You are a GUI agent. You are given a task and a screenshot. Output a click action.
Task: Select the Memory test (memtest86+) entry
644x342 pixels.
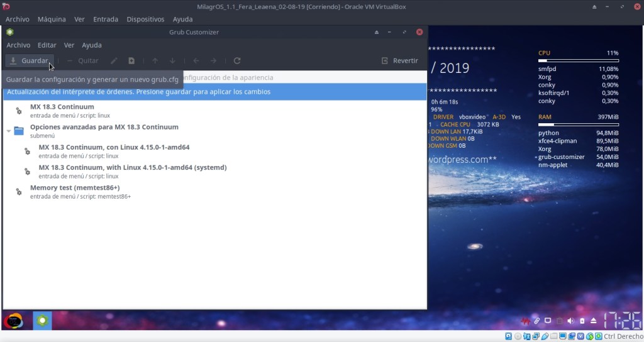pyautogui.click(x=75, y=188)
